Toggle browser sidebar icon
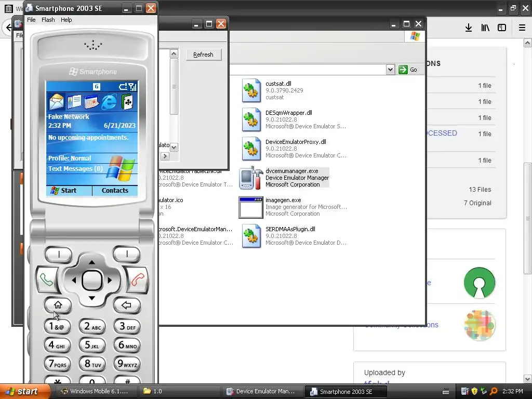Viewport: 532px width, 399px height. point(502,28)
